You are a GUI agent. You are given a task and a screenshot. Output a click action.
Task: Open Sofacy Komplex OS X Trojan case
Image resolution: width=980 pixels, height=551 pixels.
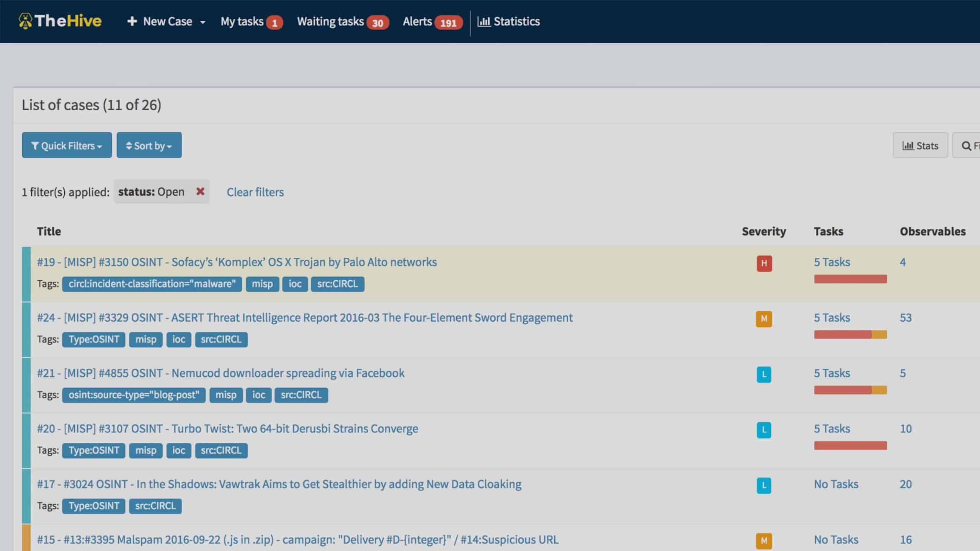coord(236,262)
